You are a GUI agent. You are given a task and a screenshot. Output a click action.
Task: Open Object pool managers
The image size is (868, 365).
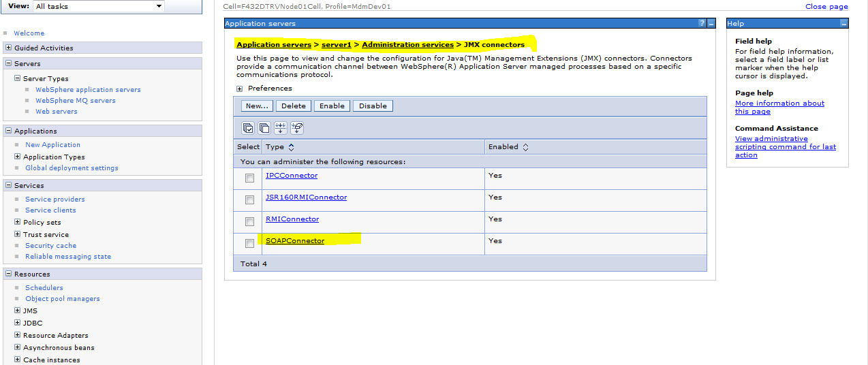click(x=63, y=298)
